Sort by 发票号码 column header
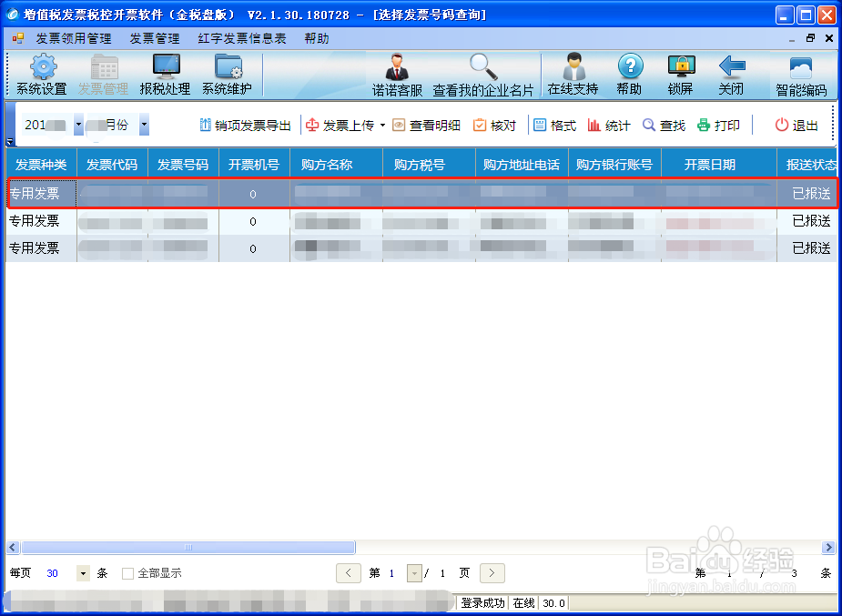 pyautogui.click(x=183, y=164)
